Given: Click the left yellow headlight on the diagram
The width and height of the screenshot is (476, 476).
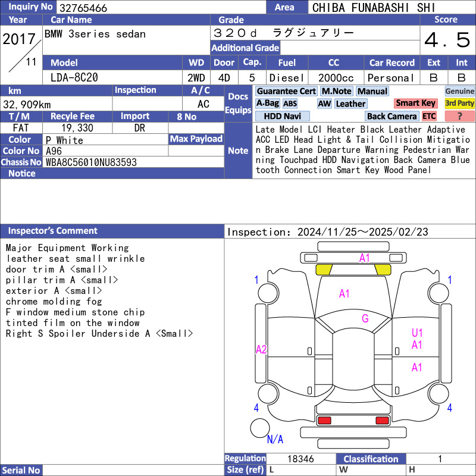Looking at the screenshot, I should point(324,270).
